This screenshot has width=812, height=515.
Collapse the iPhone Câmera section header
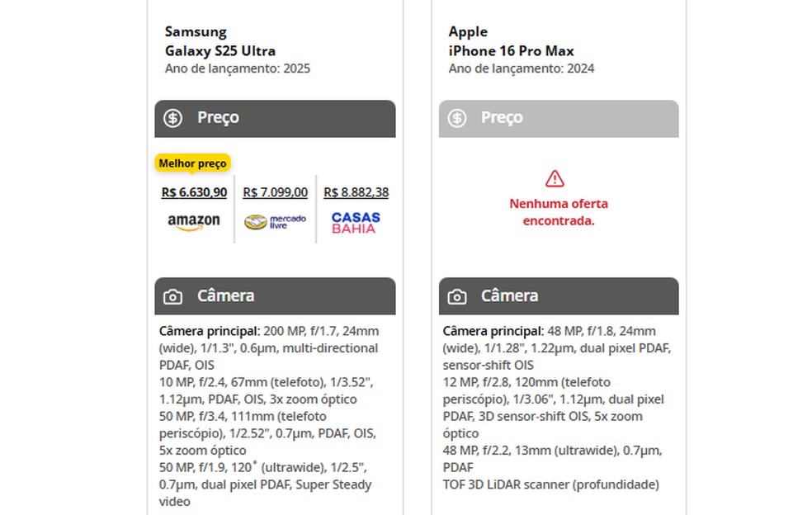pos(559,296)
